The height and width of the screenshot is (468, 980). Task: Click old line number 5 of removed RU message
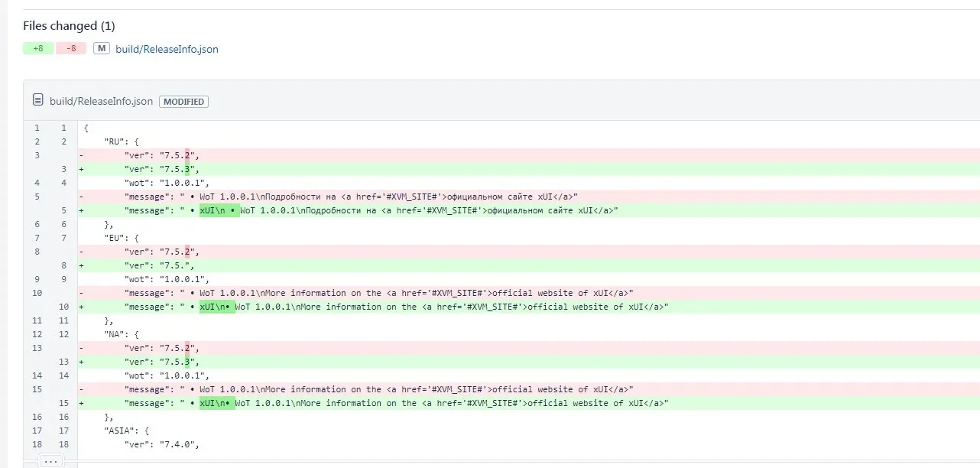pyautogui.click(x=36, y=197)
